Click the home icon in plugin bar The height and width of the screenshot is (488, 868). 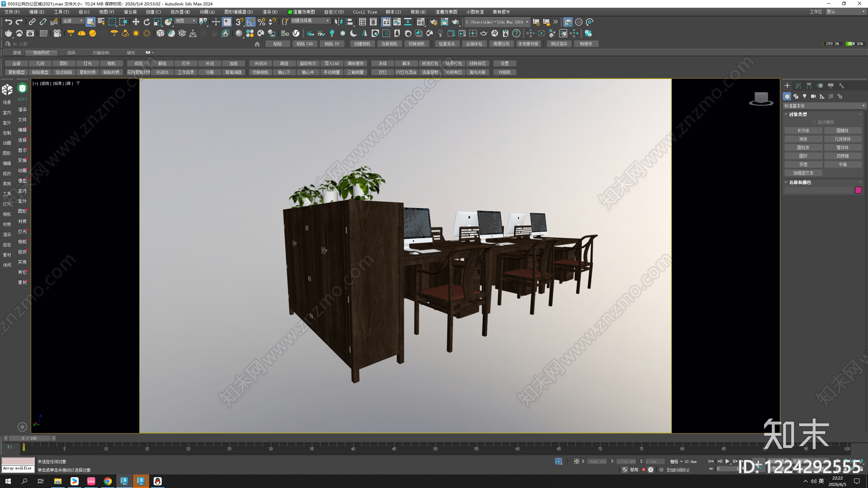click(257, 44)
